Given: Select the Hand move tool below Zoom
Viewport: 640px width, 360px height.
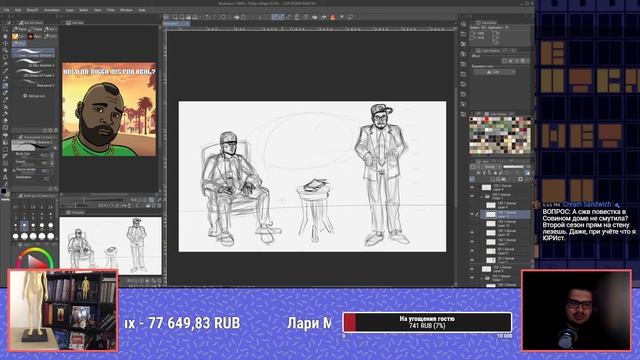Looking at the screenshot, I should [5, 37].
